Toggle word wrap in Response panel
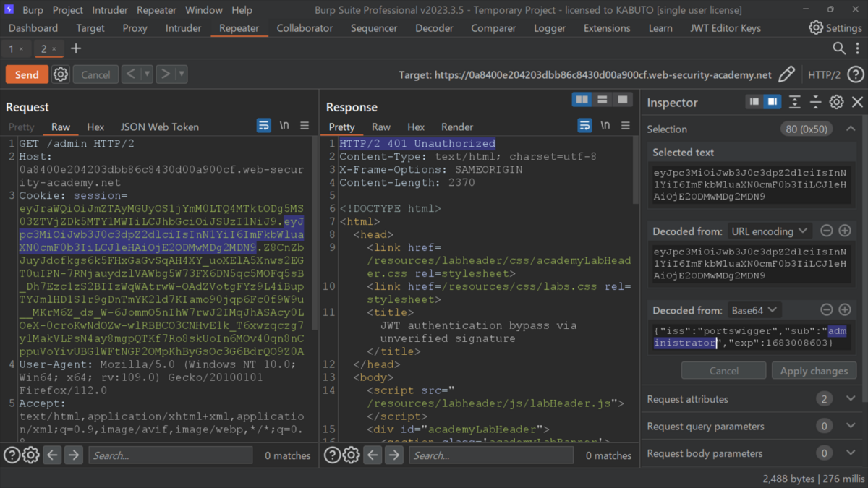Image resolution: width=868 pixels, height=488 pixels. (585, 126)
